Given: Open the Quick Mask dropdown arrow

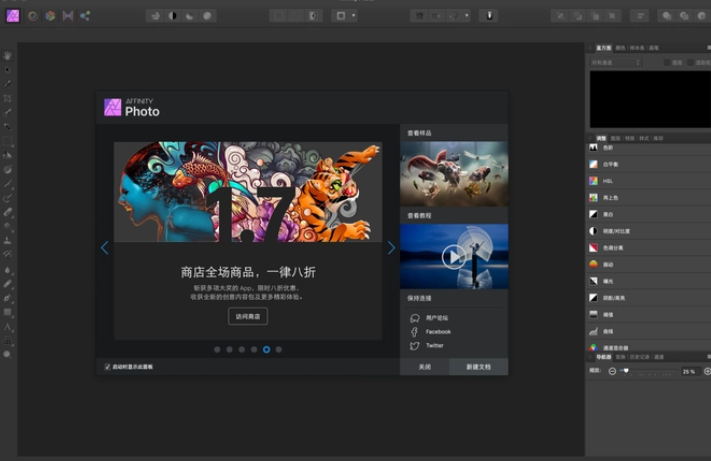Looking at the screenshot, I should [354, 16].
